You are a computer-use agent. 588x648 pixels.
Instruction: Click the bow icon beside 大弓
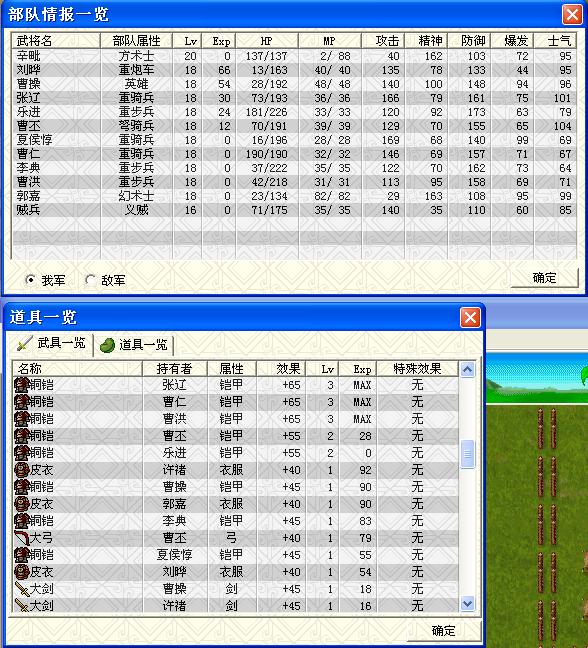pyautogui.click(x=21, y=538)
